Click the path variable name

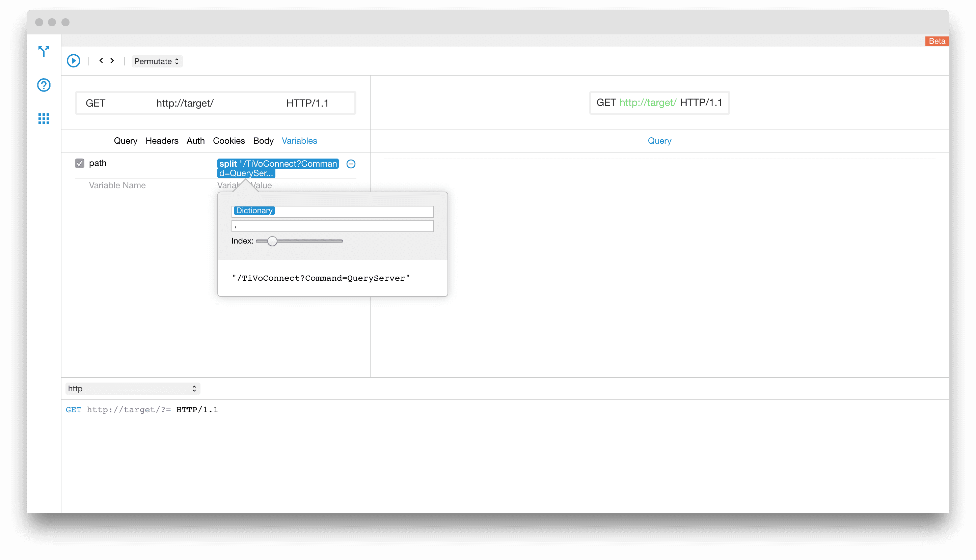(98, 163)
